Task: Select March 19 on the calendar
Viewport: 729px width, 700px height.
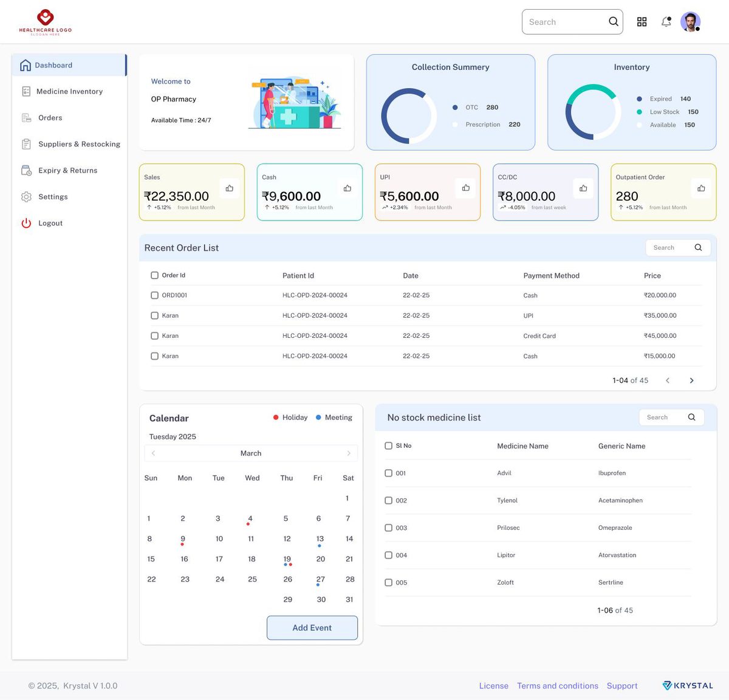Action: click(287, 560)
